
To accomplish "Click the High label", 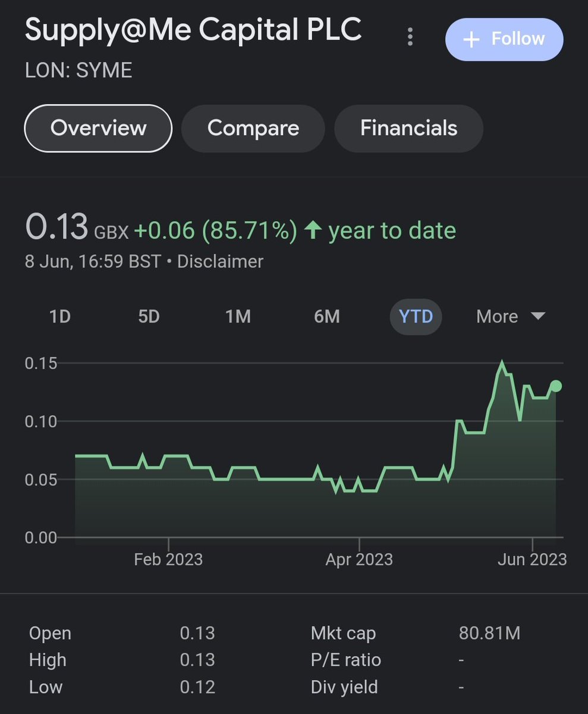I will [x=48, y=660].
